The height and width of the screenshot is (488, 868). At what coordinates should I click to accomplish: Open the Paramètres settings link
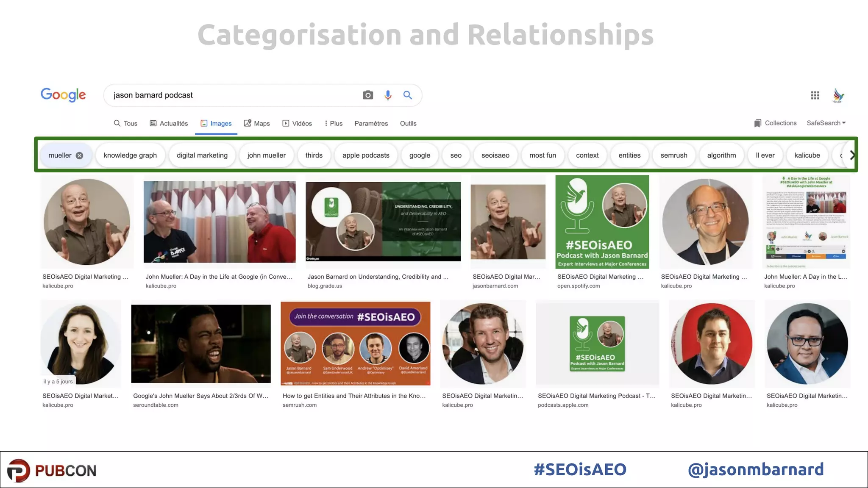click(371, 123)
